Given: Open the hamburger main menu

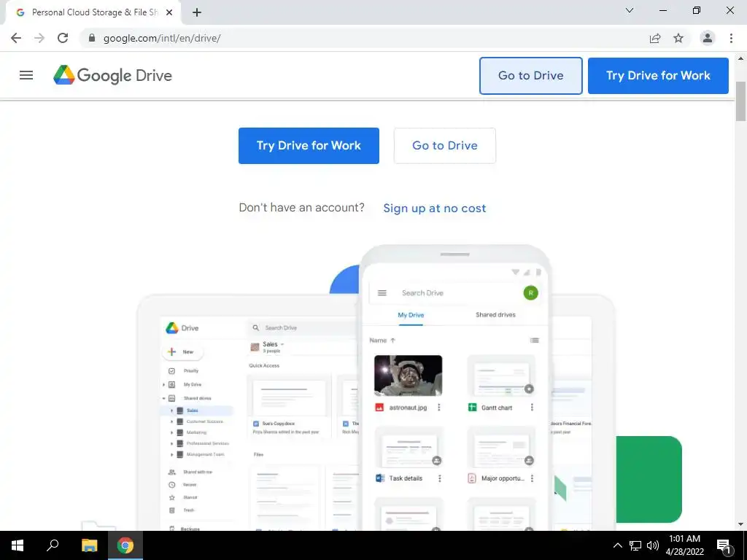Looking at the screenshot, I should [26, 75].
